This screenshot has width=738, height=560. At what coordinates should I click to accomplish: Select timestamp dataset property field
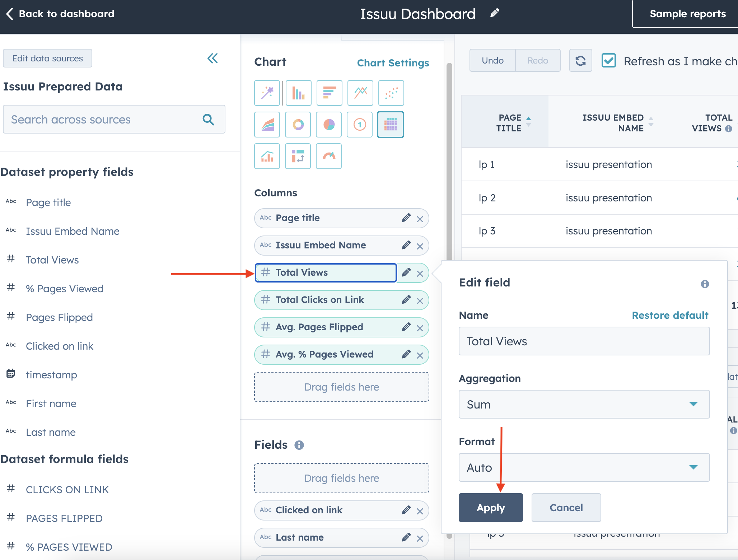(51, 375)
